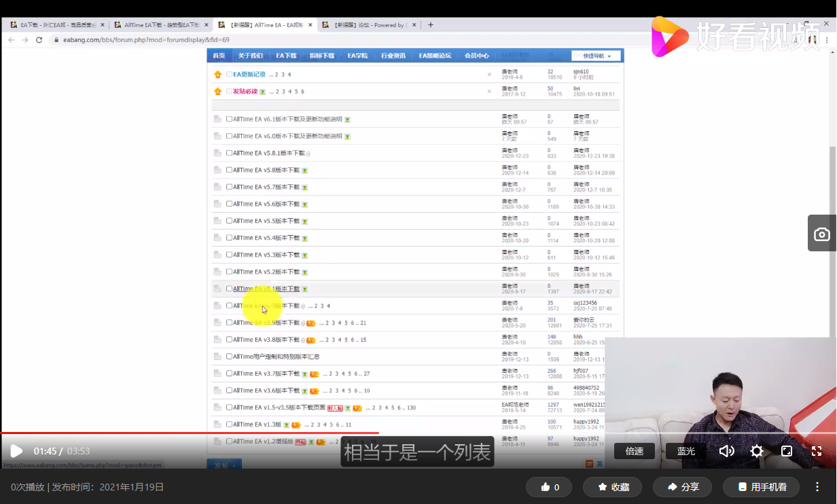Go to page 21 of the AllTime EA v3.9 thread
Viewport: 837px width, 504px height.
363,323
